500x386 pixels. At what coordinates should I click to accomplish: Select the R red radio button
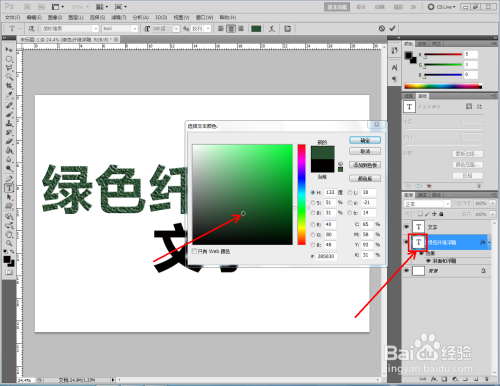313,224
